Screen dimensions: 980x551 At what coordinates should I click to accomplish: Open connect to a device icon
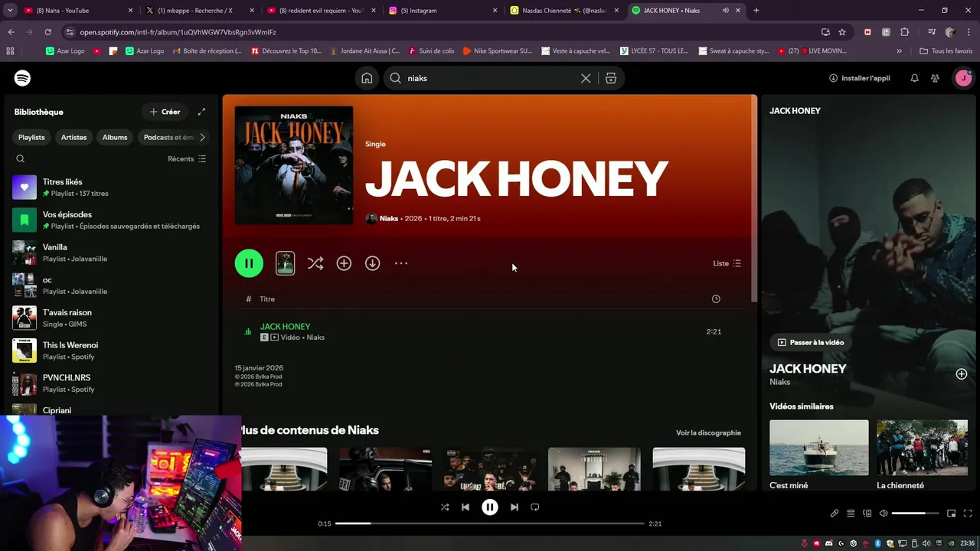tap(867, 514)
